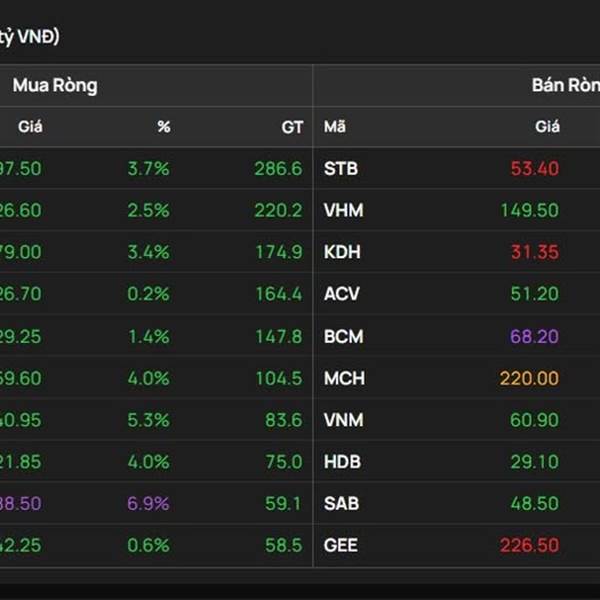Select the KDH ticker symbol
The width and height of the screenshot is (600, 600).
pos(342,253)
